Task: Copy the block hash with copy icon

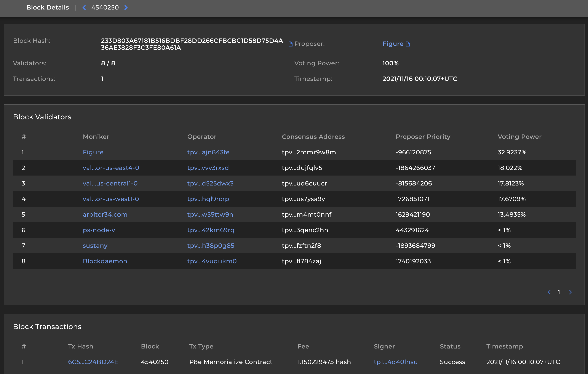Action: tap(290, 44)
